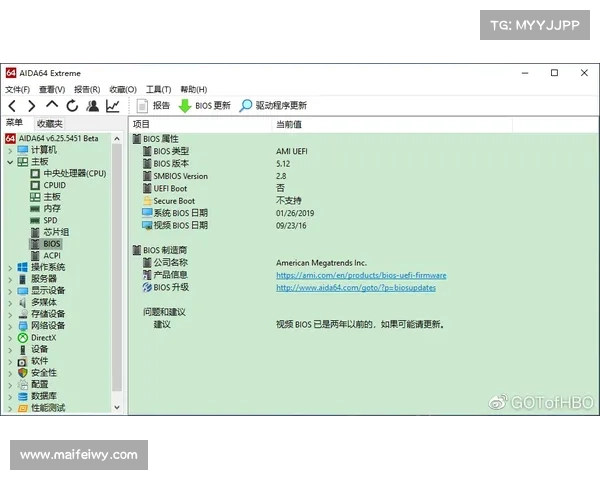Open the 帮助(H) menu
The image size is (600, 480).
(194, 90)
